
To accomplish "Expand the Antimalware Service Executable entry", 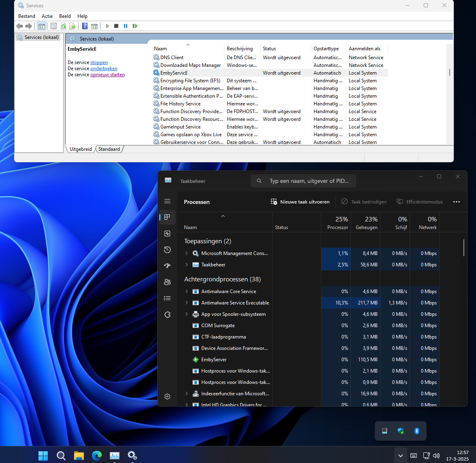I will pos(186,303).
